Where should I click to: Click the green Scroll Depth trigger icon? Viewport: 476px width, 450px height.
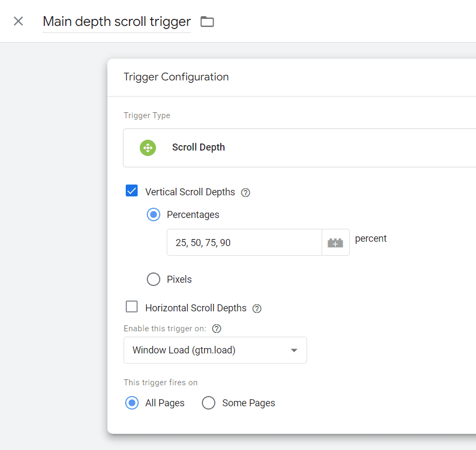click(148, 148)
